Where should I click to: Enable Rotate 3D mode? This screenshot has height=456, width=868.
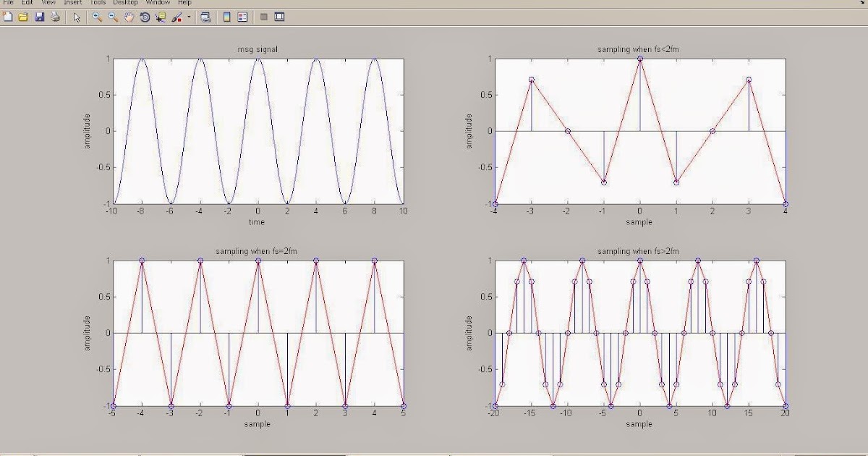(x=143, y=17)
